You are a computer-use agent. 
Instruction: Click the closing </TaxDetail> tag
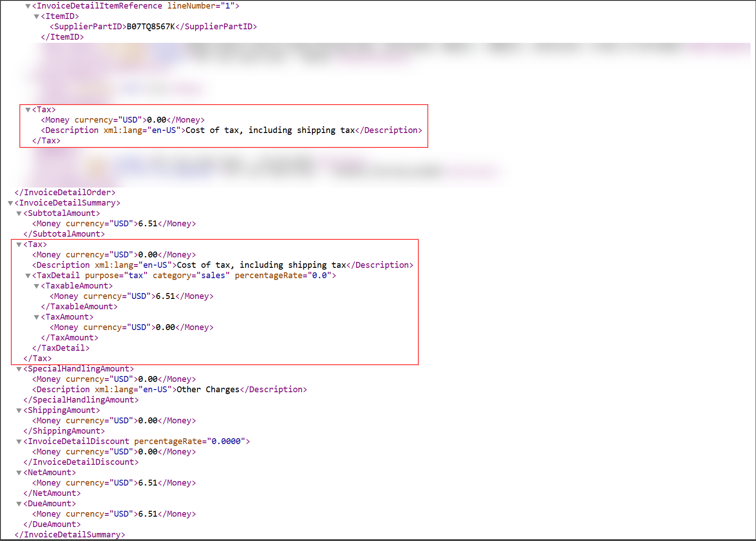point(61,348)
